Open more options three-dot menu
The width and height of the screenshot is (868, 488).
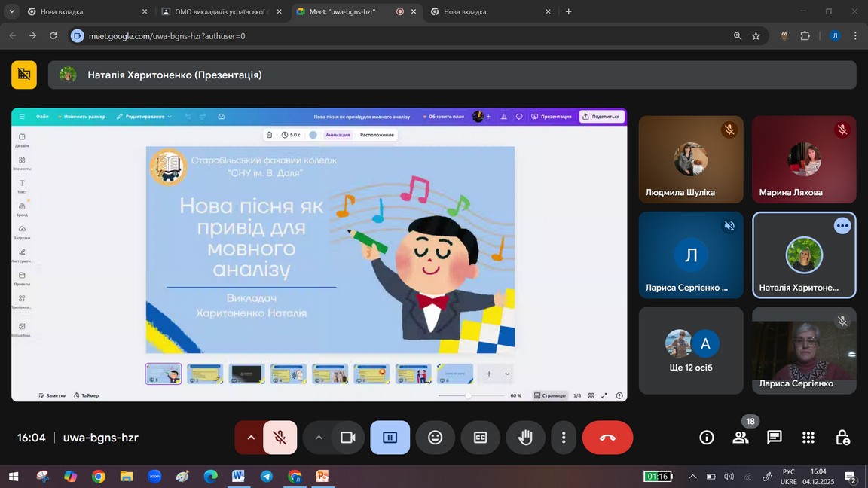[564, 438]
